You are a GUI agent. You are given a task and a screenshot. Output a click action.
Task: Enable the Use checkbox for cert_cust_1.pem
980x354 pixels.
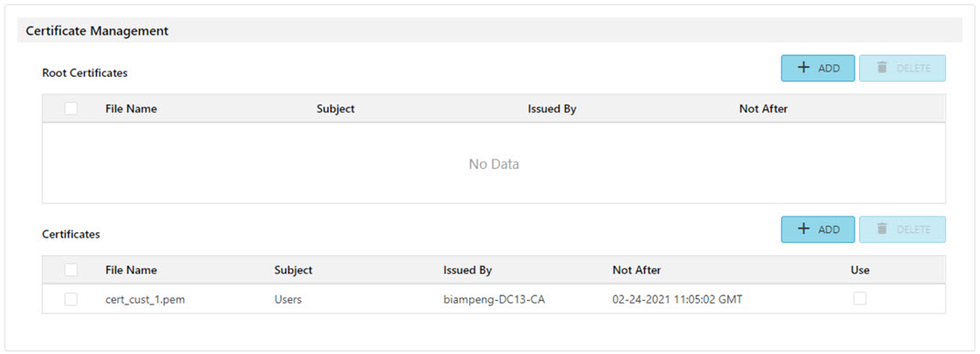click(x=860, y=299)
